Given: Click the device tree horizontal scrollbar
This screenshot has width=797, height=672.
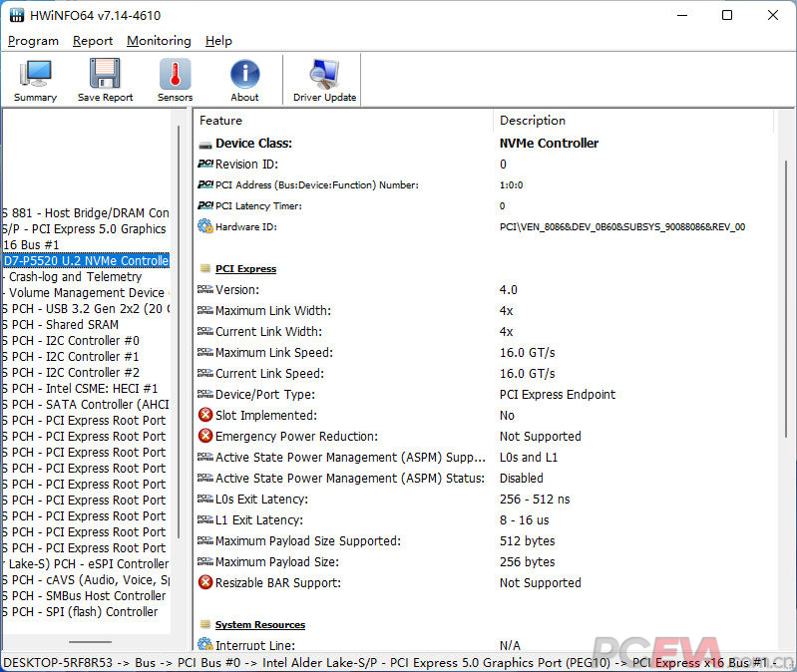Looking at the screenshot, I should 90,642.
